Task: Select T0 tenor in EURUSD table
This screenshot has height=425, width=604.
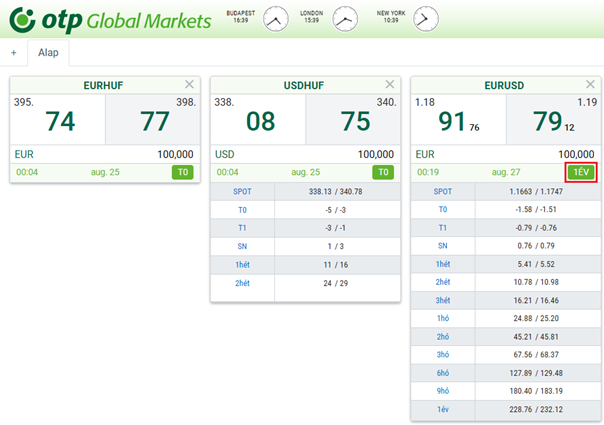Action: pyautogui.click(x=443, y=209)
